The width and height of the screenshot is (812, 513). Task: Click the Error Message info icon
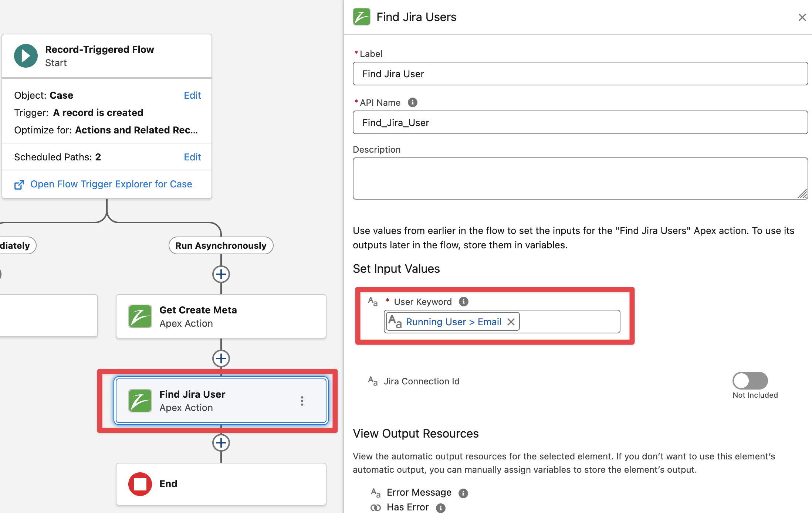coord(463,493)
